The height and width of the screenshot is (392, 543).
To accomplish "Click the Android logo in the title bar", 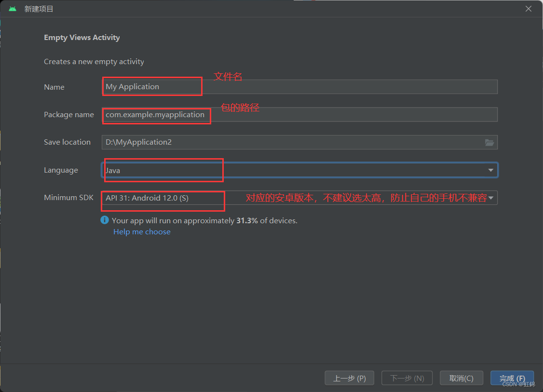I will point(13,9).
